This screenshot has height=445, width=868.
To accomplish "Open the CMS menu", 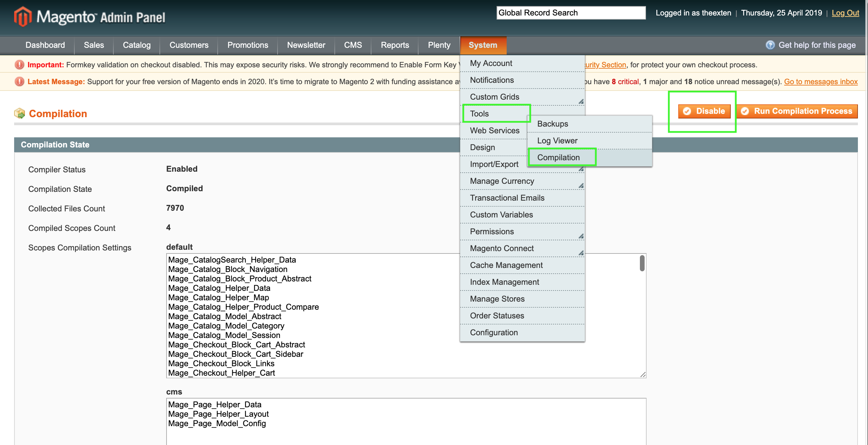I will pyautogui.click(x=353, y=45).
